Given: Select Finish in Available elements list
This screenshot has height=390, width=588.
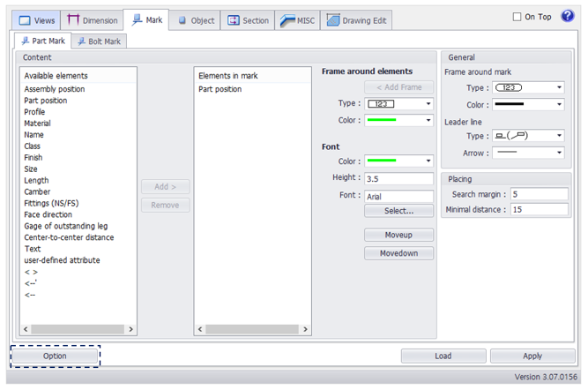Looking at the screenshot, I should click(x=33, y=158).
